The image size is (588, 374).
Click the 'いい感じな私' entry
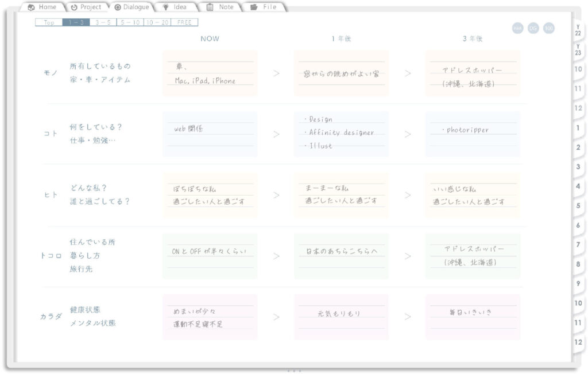(455, 189)
